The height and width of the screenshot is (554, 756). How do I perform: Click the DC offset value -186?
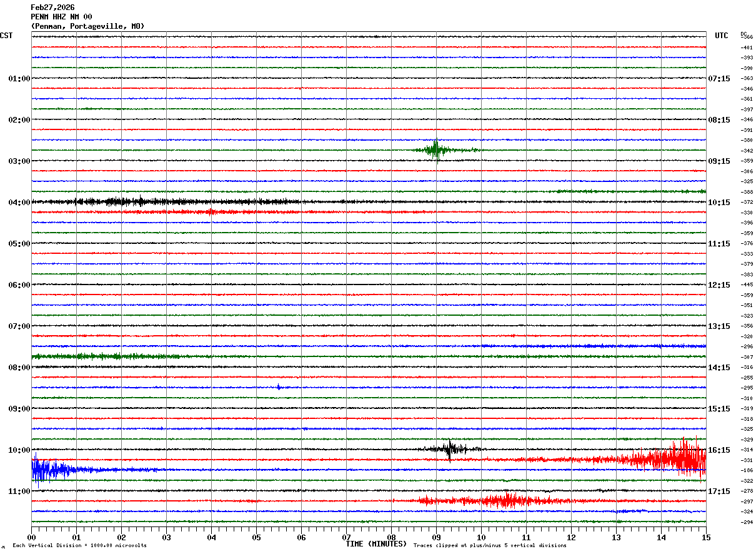(747, 470)
